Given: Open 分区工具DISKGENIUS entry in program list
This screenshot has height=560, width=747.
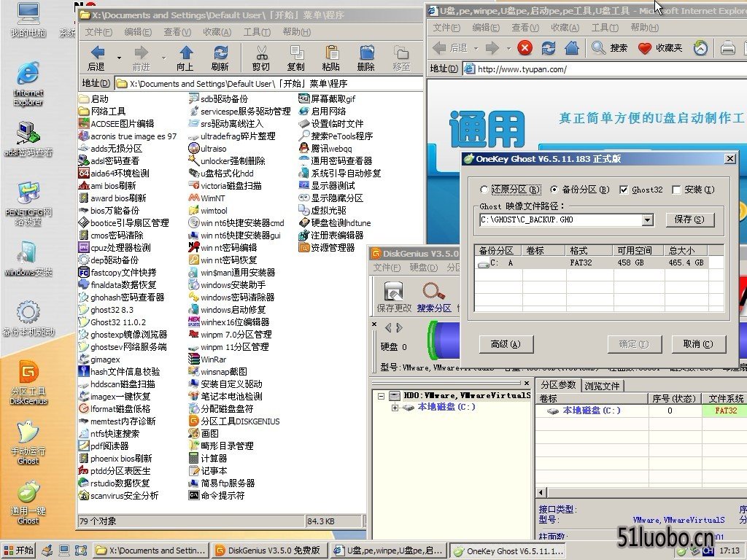Looking at the screenshot, I should tap(234, 421).
